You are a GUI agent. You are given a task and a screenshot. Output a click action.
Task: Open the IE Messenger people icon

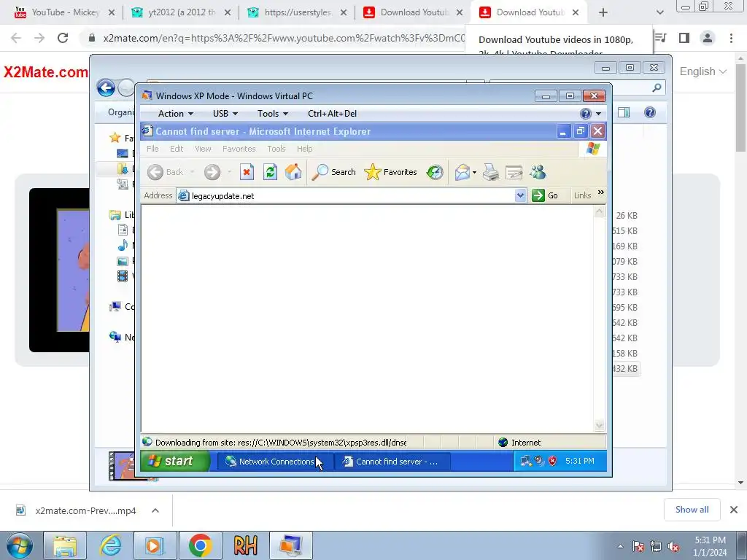point(538,172)
